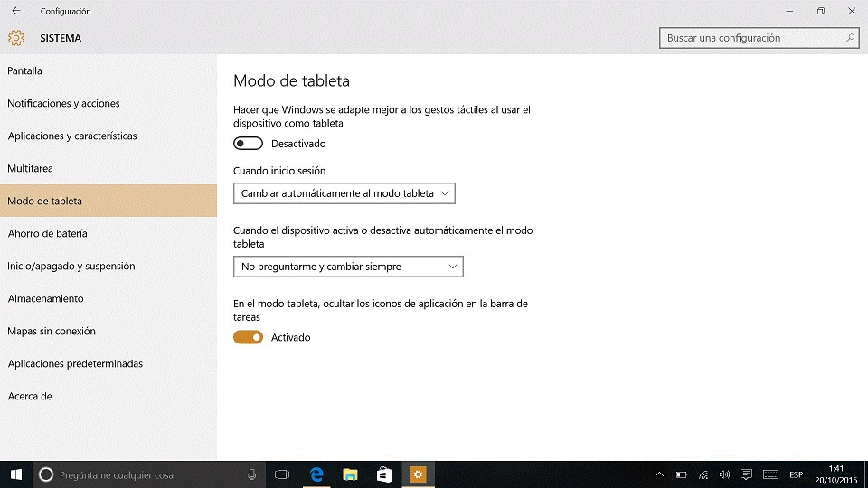
Task: Click the battery status icon
Action: pyautogui.click(x=682, y=474)
